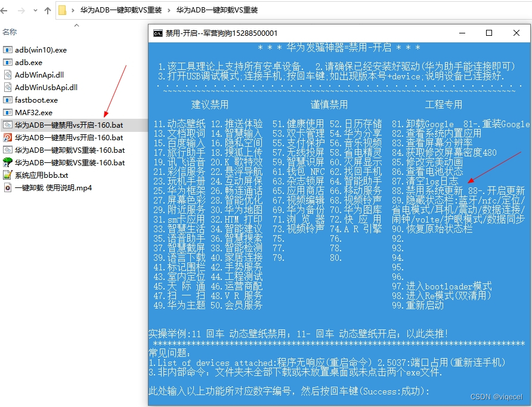Click the green tree icon of 华为ADB一键卸载VS重装-160.bat
The height and width of the screenshot is (407, 532).
tap(8, 162)
